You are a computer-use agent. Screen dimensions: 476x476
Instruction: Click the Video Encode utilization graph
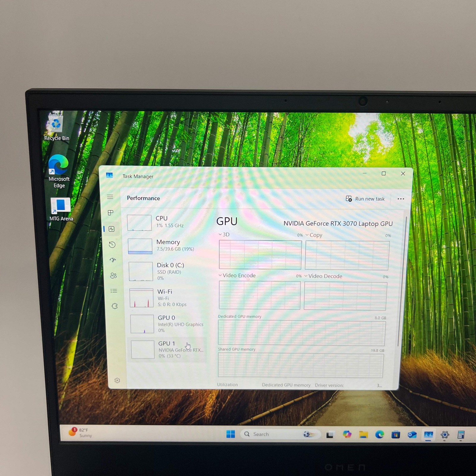[259, 295]
